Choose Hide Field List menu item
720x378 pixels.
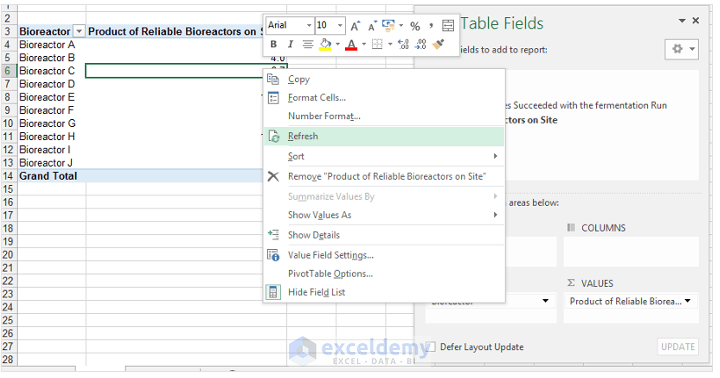(384, 292)
